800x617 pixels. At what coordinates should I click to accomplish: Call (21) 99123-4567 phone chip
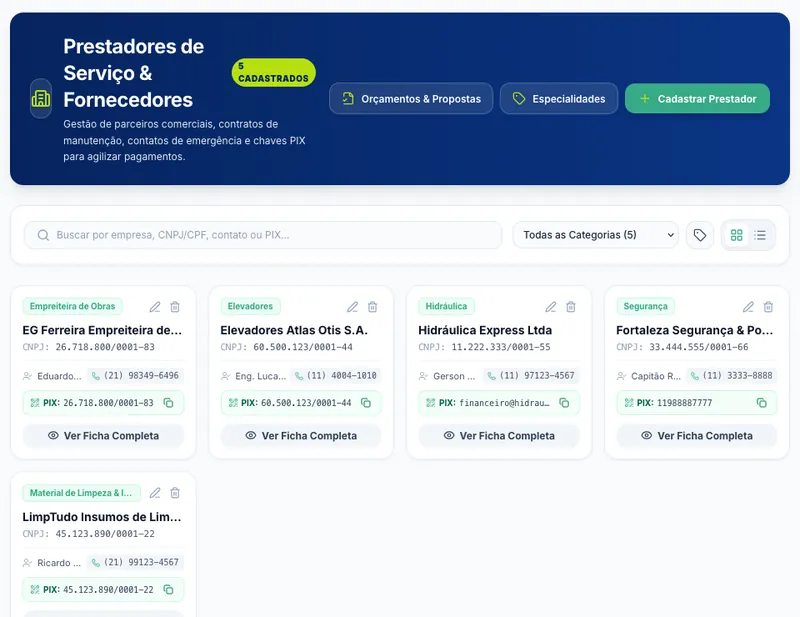pyautogui.click(x=135, y=562)
